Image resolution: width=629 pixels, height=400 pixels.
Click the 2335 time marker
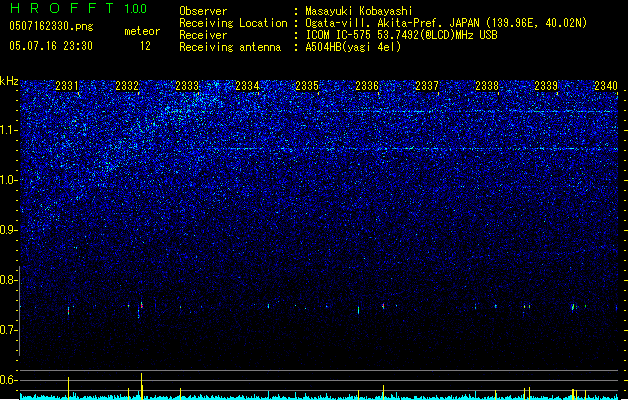[307, 85]
